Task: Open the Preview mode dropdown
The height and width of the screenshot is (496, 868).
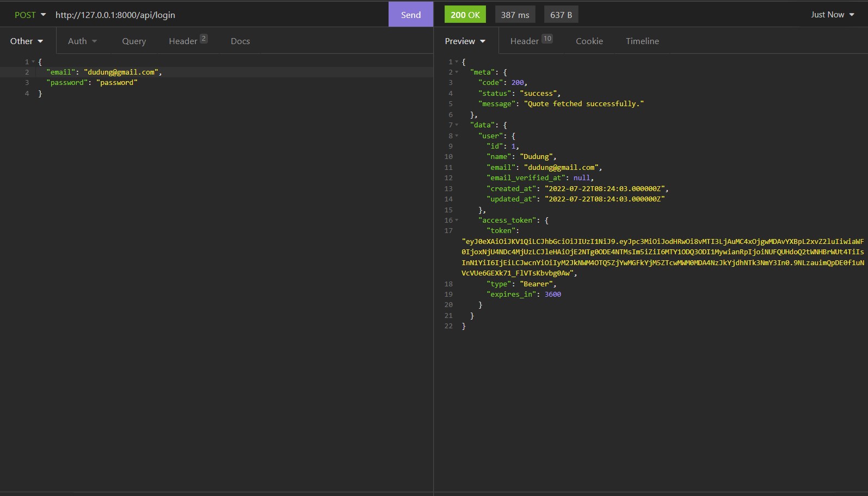Action: 465,41
